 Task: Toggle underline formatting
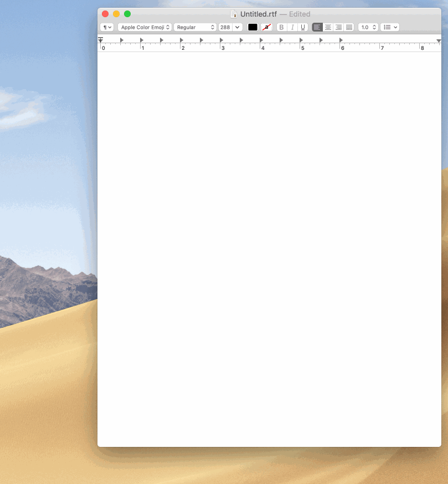[303, 27]
